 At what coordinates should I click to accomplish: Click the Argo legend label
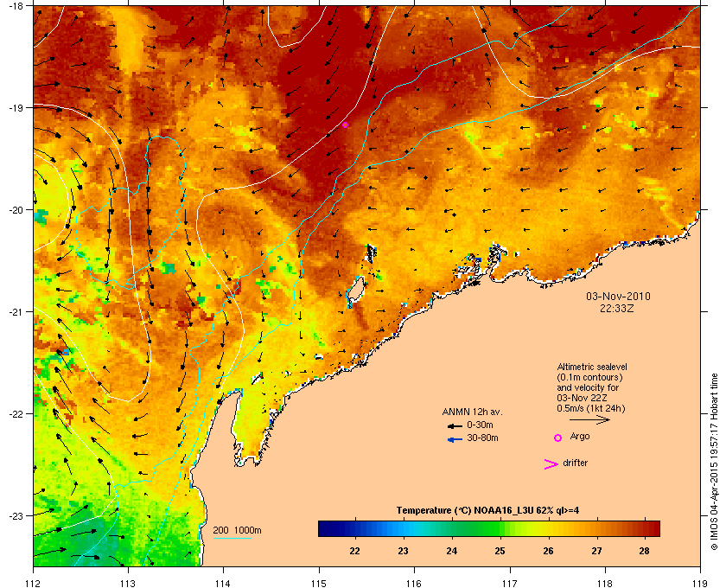click(x=580, y=437)
